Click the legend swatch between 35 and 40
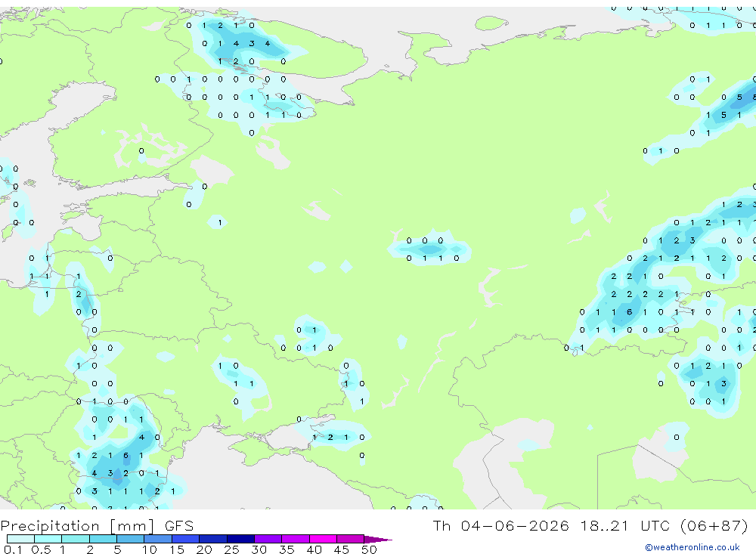756x554 pixels. coord(296,539)
